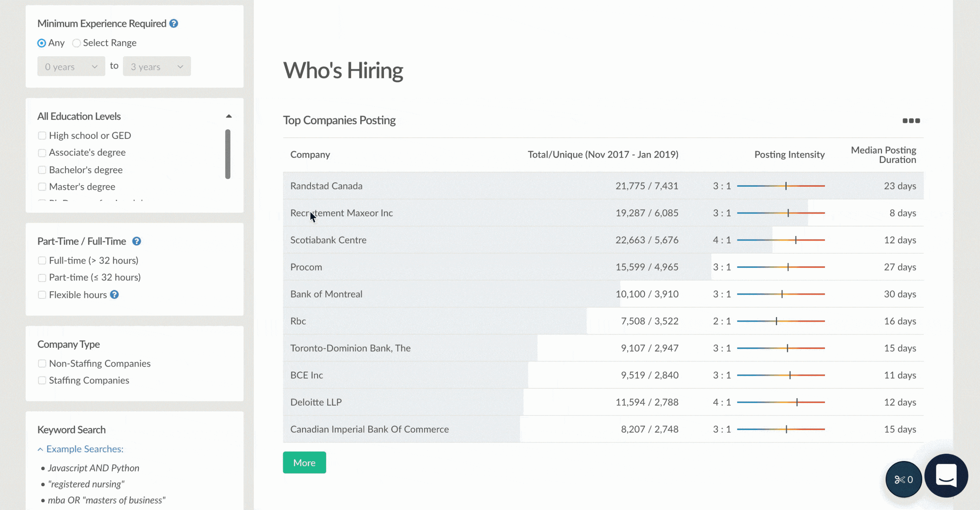The image size is (980, 510).
Task: Check the Bachelor's degree box
Action: click(x=42, y=170)
